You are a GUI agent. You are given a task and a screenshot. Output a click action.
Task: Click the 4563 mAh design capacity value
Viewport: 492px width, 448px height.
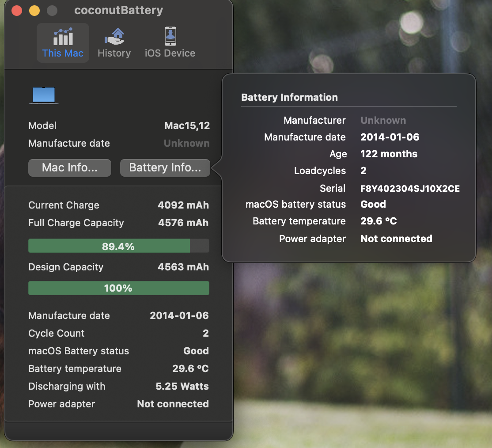click(x=183, y=267)
